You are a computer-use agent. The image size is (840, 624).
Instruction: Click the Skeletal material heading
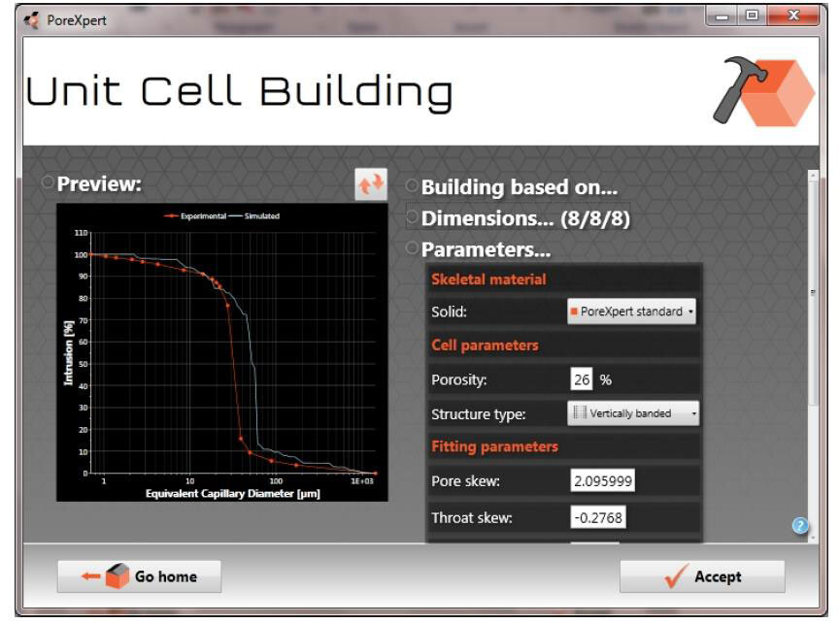[x=488, y=279]
